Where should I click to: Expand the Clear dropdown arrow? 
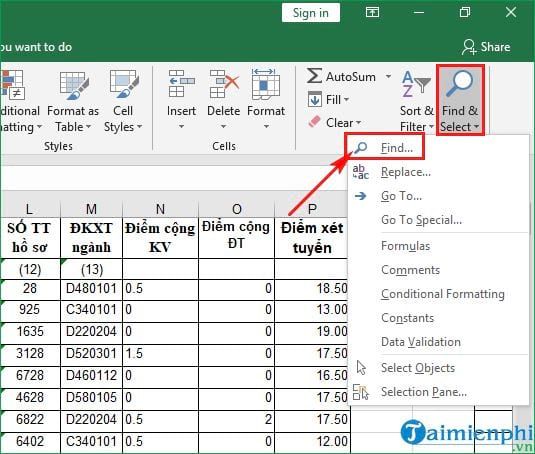[358, 122]
